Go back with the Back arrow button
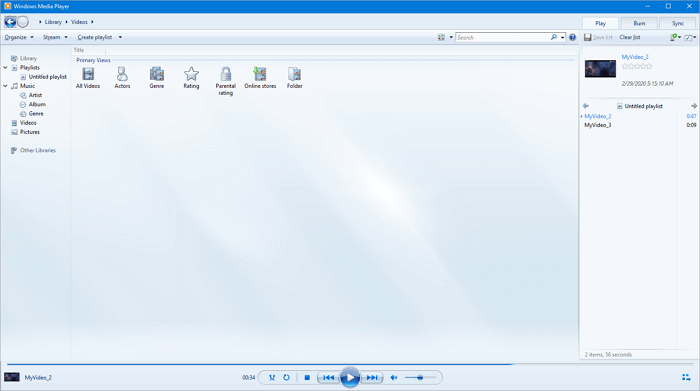Screen dimensions: 700x391 pos(10,21)
